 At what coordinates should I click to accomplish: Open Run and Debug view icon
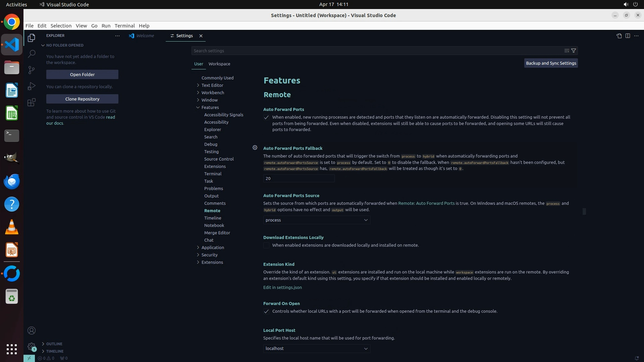pos(32,86)
